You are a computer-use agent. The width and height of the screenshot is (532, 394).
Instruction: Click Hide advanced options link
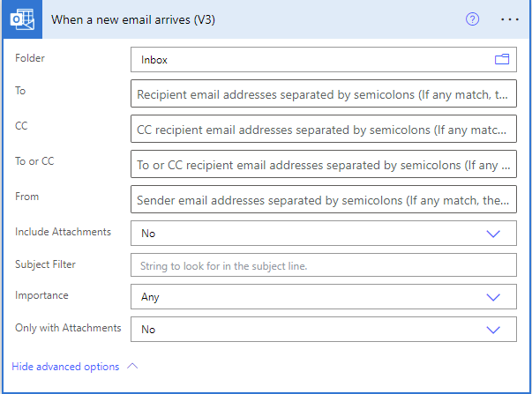click(x=65, y=367)
